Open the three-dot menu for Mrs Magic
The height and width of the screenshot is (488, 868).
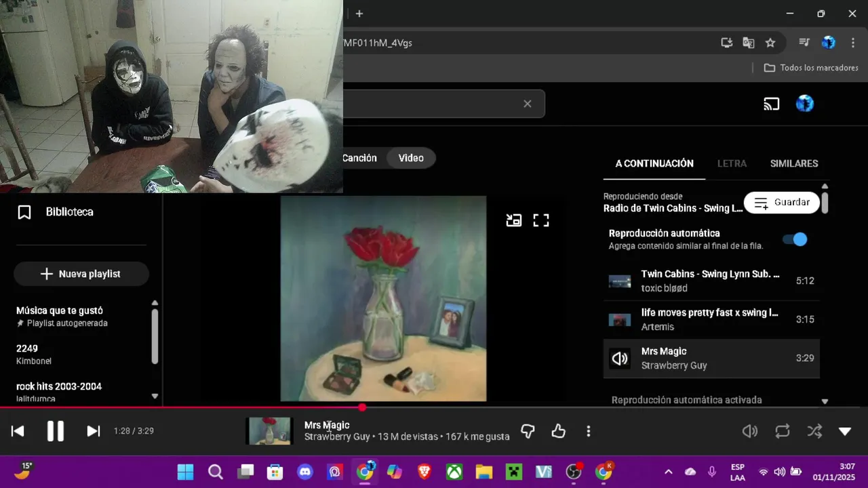tap(589, 431)
